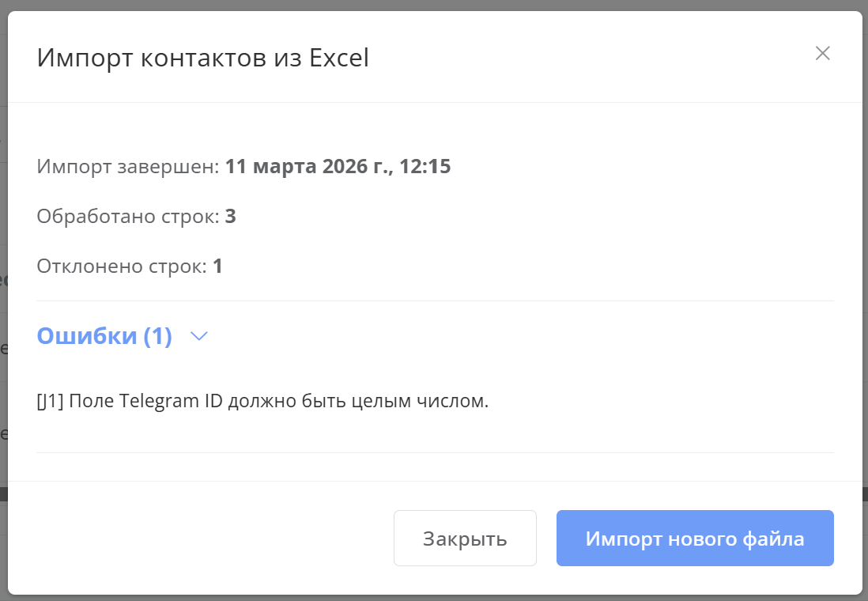
Task: Click the dimmed backdrop above the dialog
Action: tap(434, 5)
